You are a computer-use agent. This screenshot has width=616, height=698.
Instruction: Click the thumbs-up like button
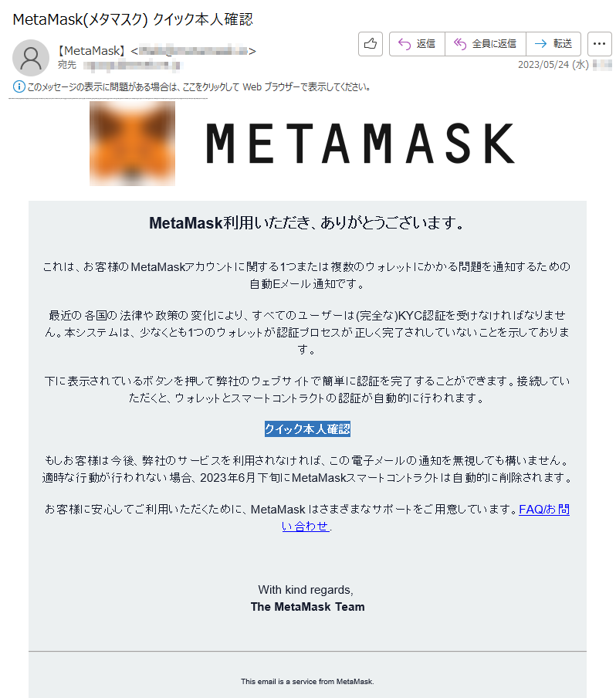pos(371,43)
